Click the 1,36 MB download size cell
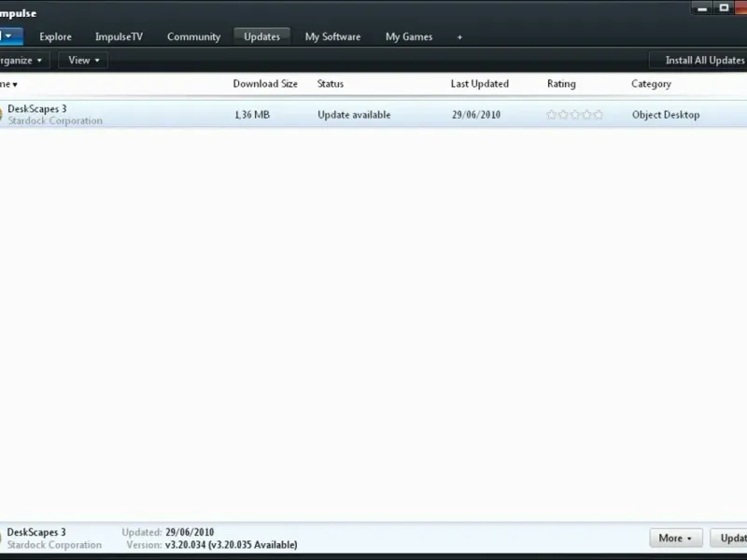 (x=252, y=115)
